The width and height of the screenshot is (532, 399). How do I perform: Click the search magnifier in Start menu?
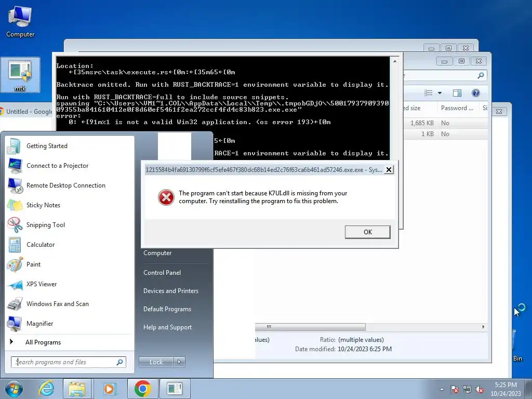coord(120,362)
